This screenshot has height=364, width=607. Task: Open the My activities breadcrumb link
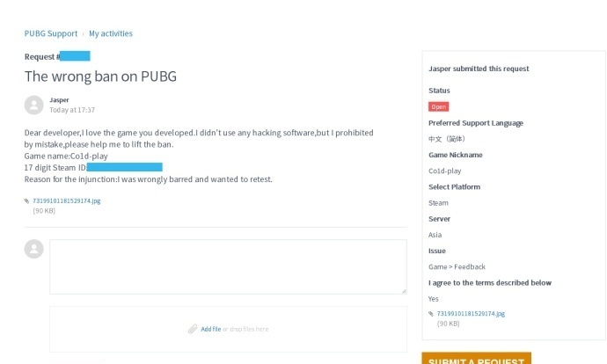(111, 34)
